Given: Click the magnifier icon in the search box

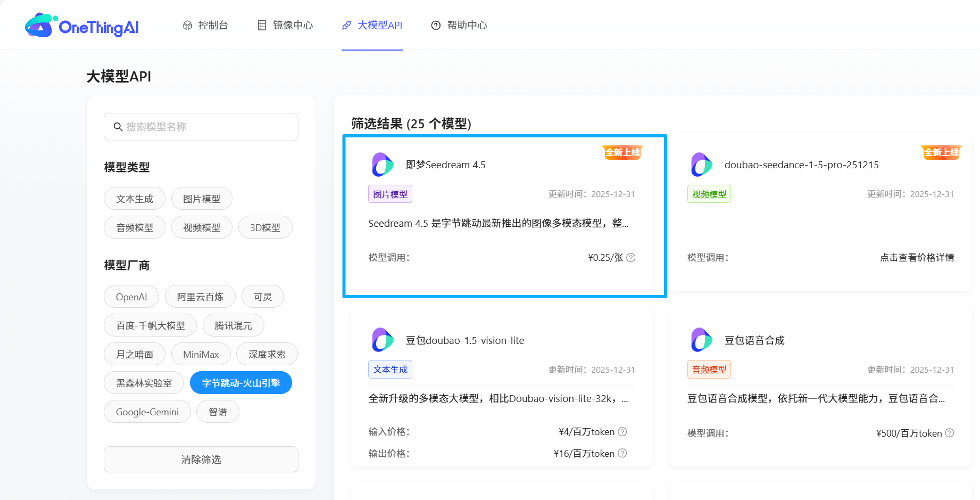Looking at the screenshot, I should click(118, 127).
